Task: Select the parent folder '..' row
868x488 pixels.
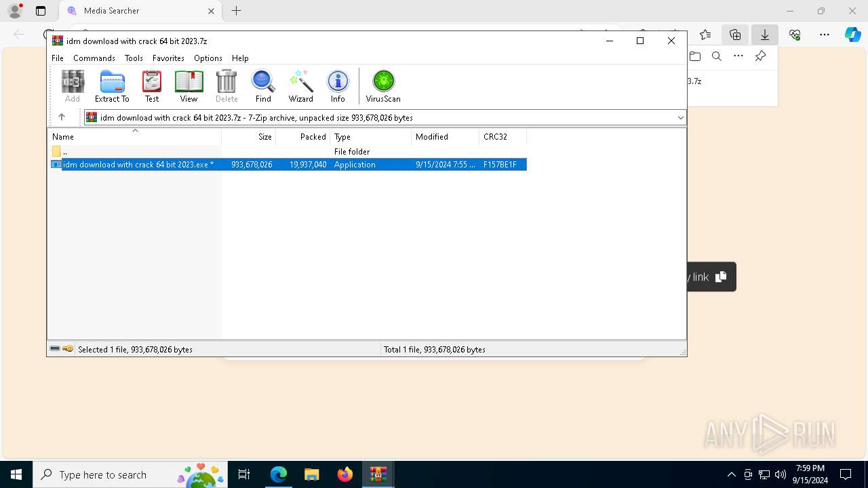Action: 288,151
